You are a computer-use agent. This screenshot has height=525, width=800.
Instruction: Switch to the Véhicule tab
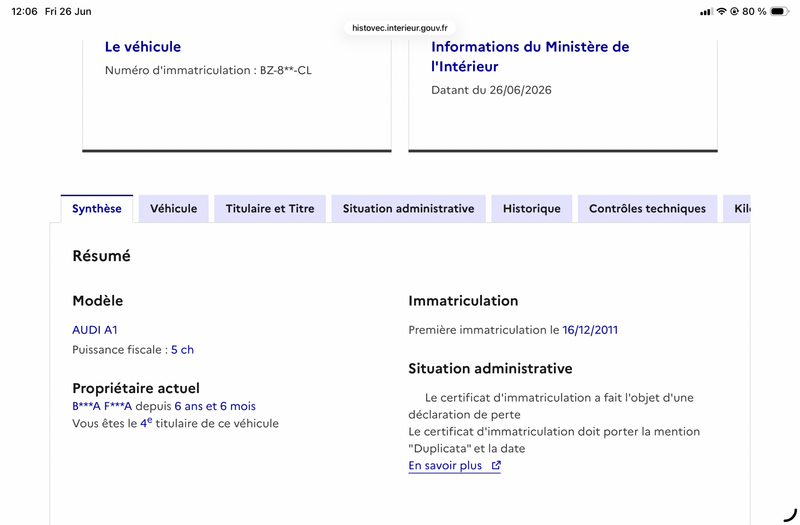tap(173, 209)
